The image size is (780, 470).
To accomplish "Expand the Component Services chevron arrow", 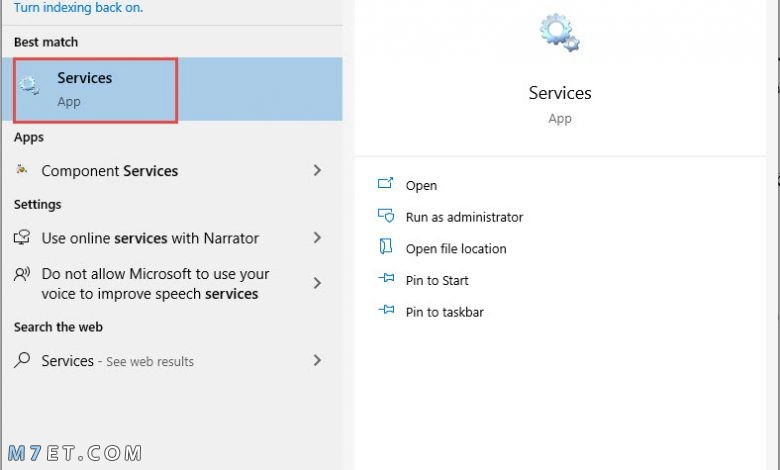I will click(317, 170).
